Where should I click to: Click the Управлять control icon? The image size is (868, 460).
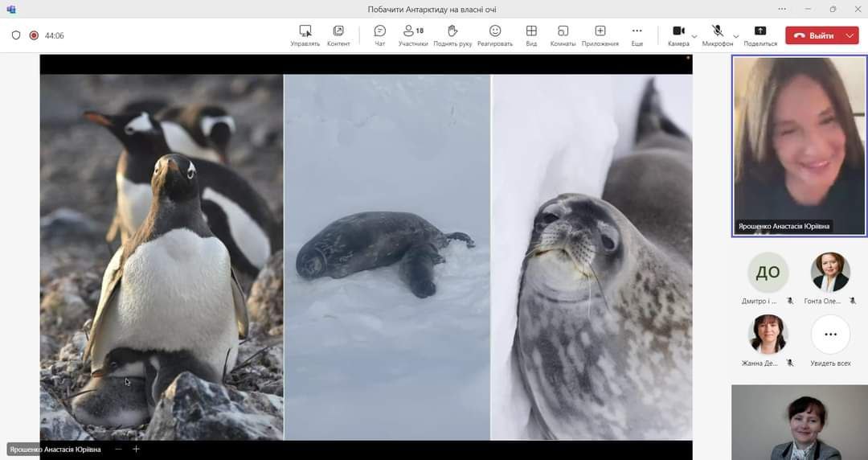click(305, 35)
